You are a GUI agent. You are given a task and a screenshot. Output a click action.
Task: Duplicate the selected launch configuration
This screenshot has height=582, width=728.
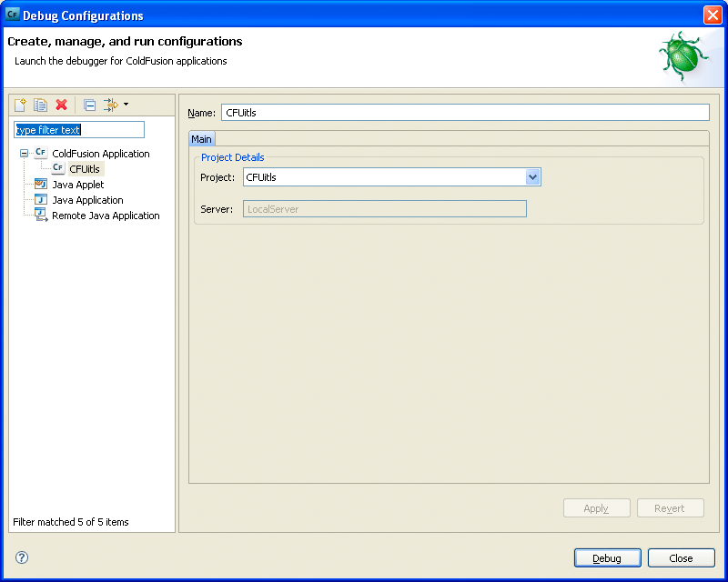click(x=40, y=105)
